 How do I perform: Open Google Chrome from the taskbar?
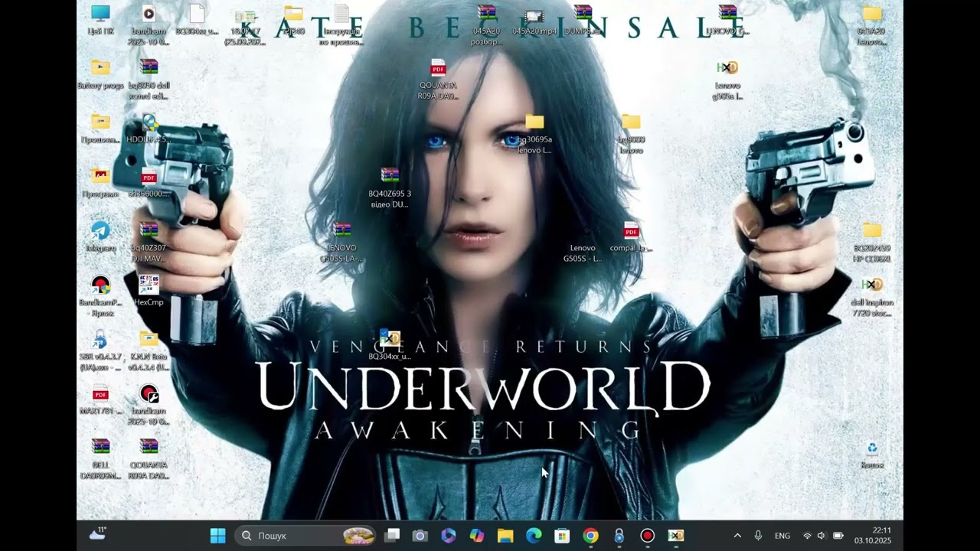[x=590, y=536]
